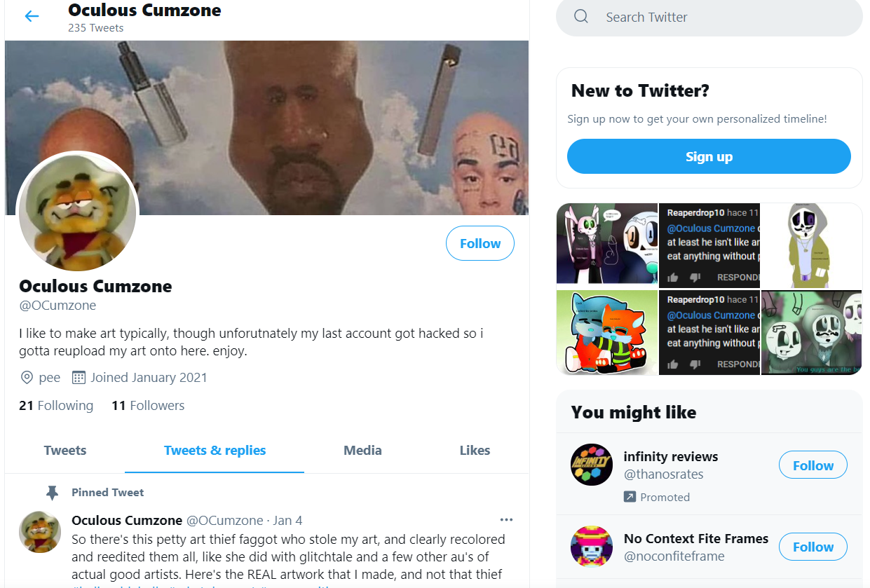Open the pinned tweet's three-dot menu
Screen dimensions: 870x588
pos(506,520)
